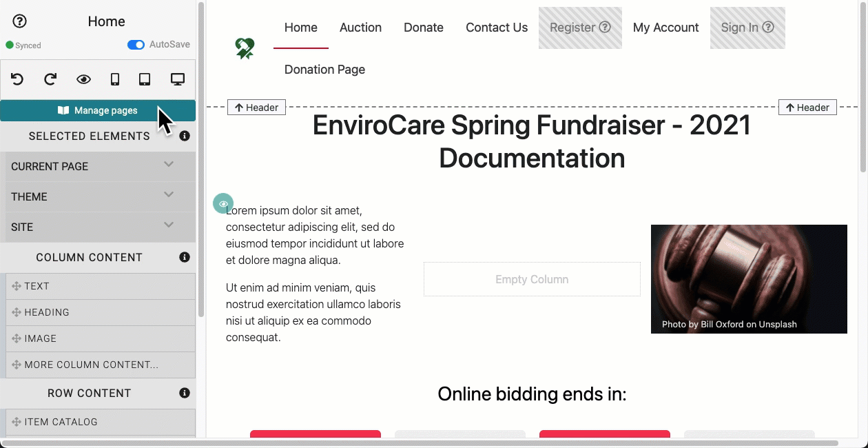This screenshot has width=868, height=448.
Task: Select the Empty Column placeholder
Action: (532, 279)
